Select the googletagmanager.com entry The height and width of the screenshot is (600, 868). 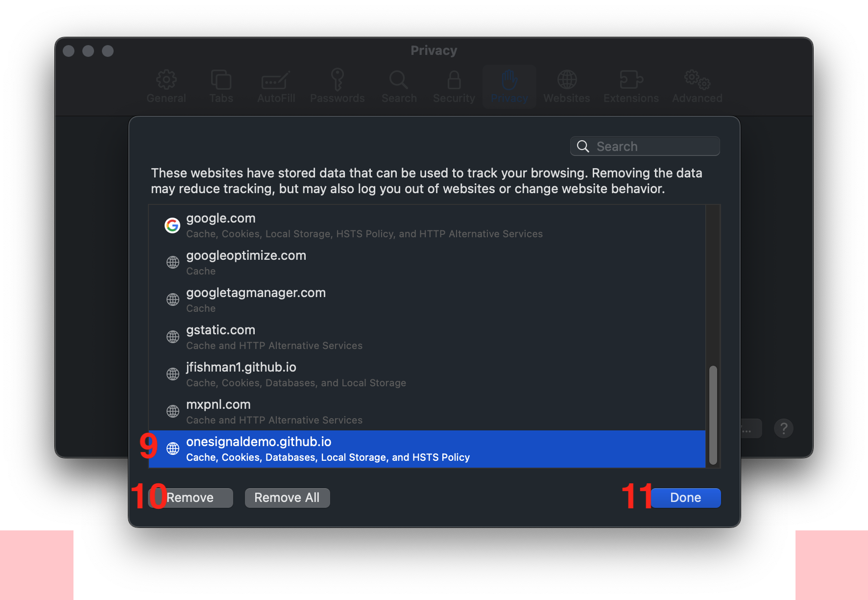[x=427, y=300]
